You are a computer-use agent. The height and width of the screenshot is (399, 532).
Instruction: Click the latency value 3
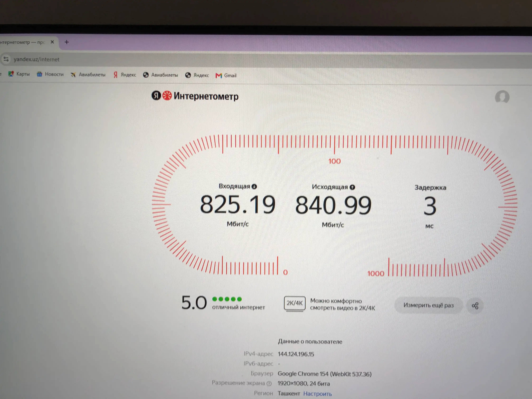430,206
